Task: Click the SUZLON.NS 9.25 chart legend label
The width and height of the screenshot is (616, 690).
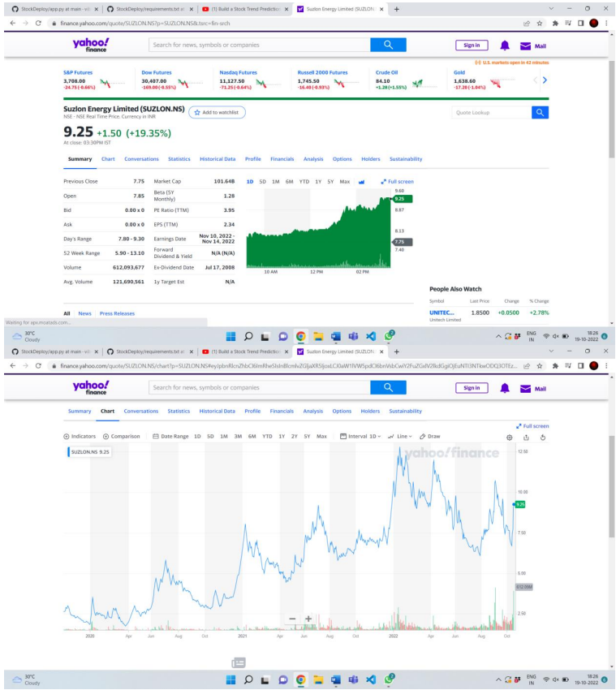Action: [x=89, y=452]
